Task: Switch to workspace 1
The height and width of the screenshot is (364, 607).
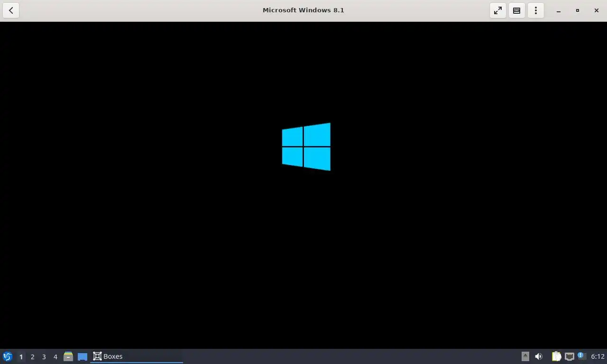Action: [x=21, y=356]
